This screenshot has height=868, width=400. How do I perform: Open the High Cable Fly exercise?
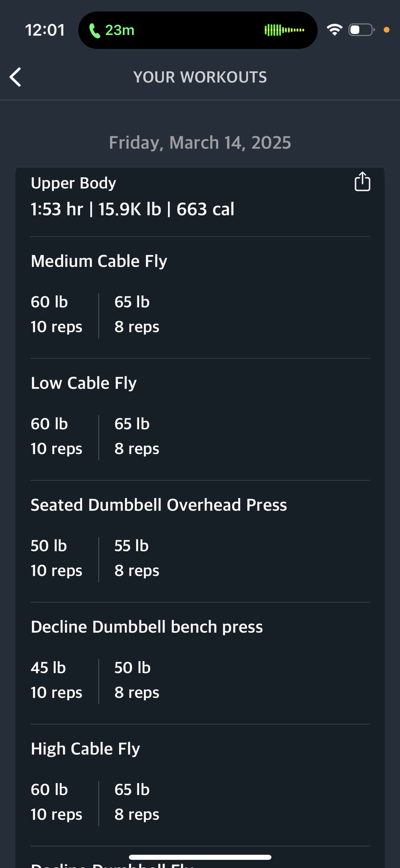tap(85, 749)
